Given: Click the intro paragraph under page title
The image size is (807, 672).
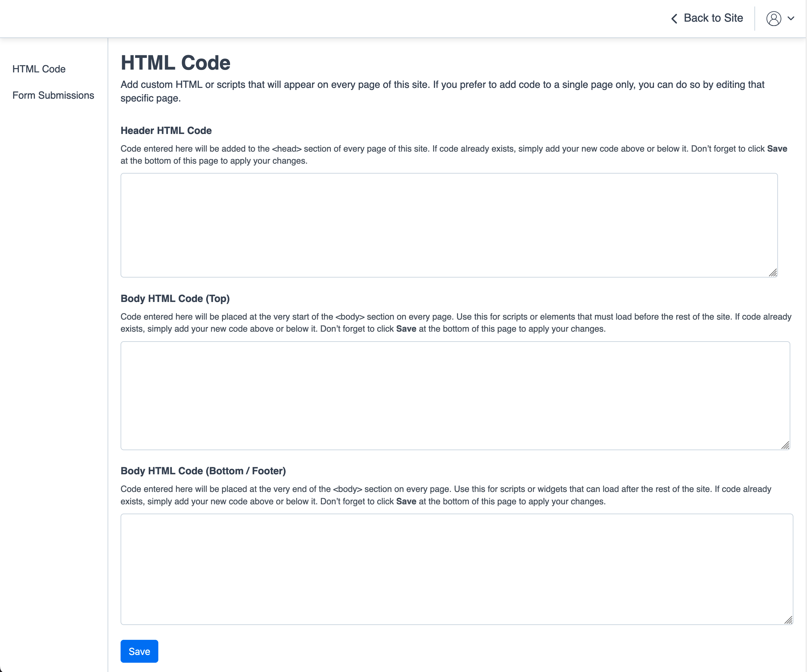Looking at the screenshot, I should point(442,91).
